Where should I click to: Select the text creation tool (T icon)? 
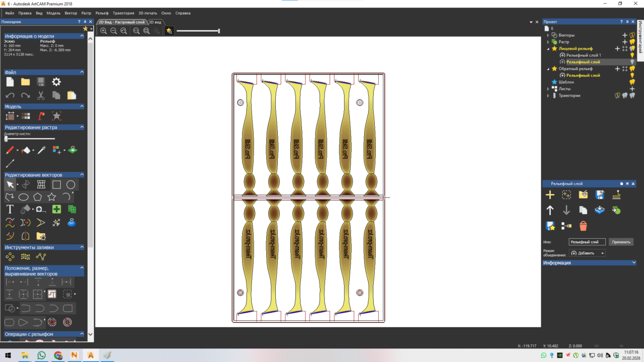pyautogui.click(x=10, y=209)
